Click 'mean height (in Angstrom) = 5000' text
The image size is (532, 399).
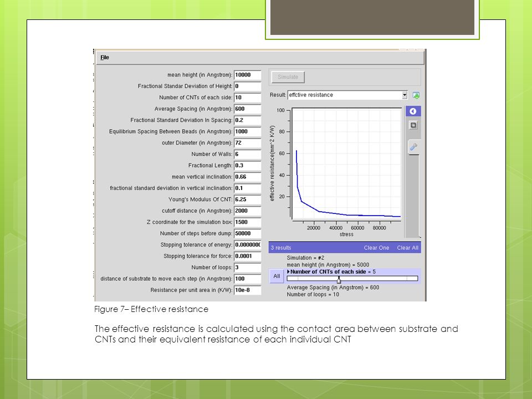click(328, 265)
